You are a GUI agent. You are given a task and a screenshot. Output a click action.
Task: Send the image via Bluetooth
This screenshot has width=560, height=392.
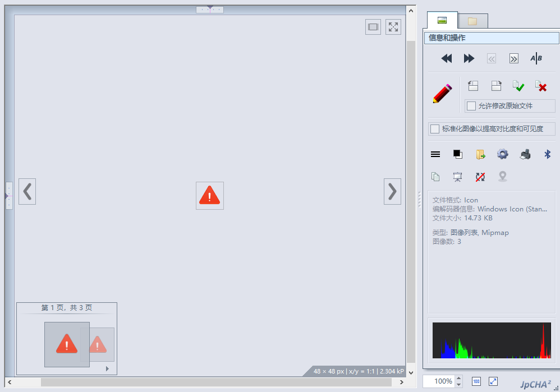(x=547, y=154)
